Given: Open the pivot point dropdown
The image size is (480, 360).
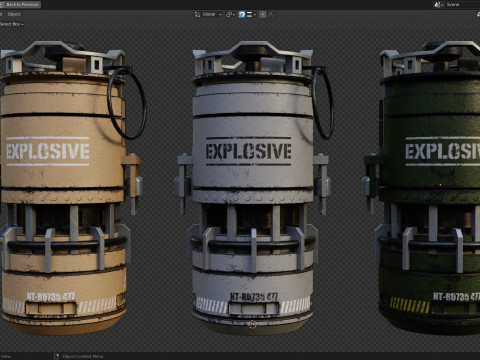Looking at the screenshot, I should click(x=230, y=14).
